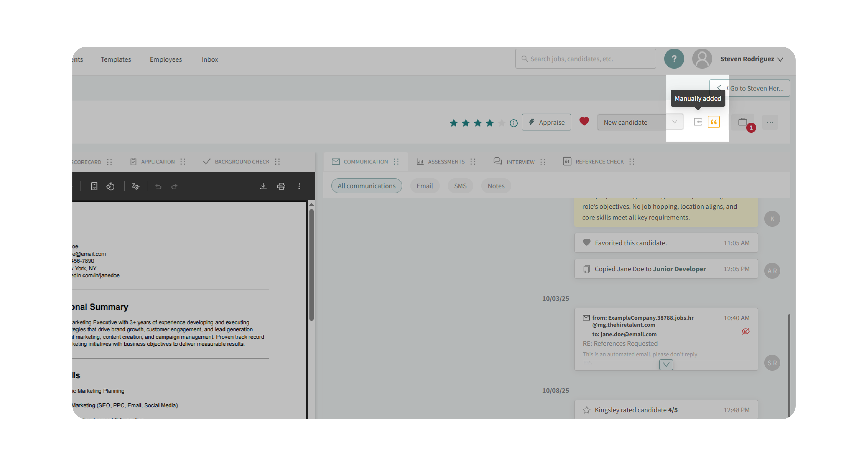The height and width of the screenshot is (466, 868).
Task: Set rating with the fifth star
Action: [502, 123]
